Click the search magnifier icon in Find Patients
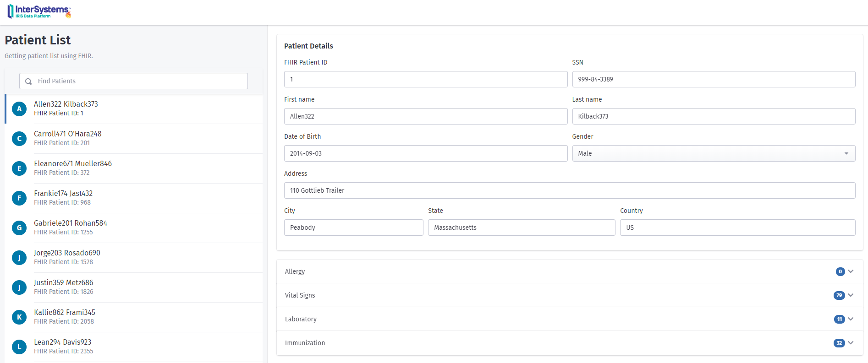 click(28, 81)
